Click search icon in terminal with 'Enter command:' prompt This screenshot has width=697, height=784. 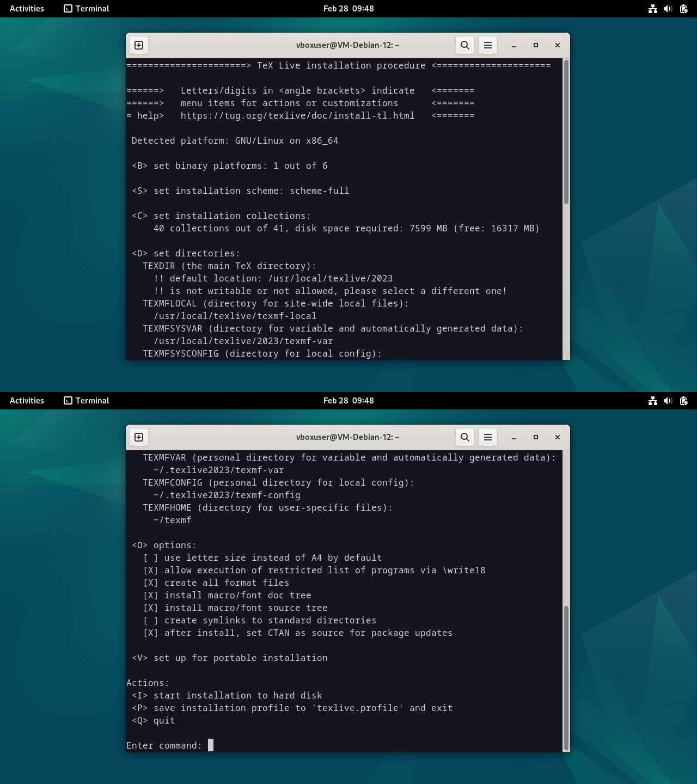pos(465,437)
